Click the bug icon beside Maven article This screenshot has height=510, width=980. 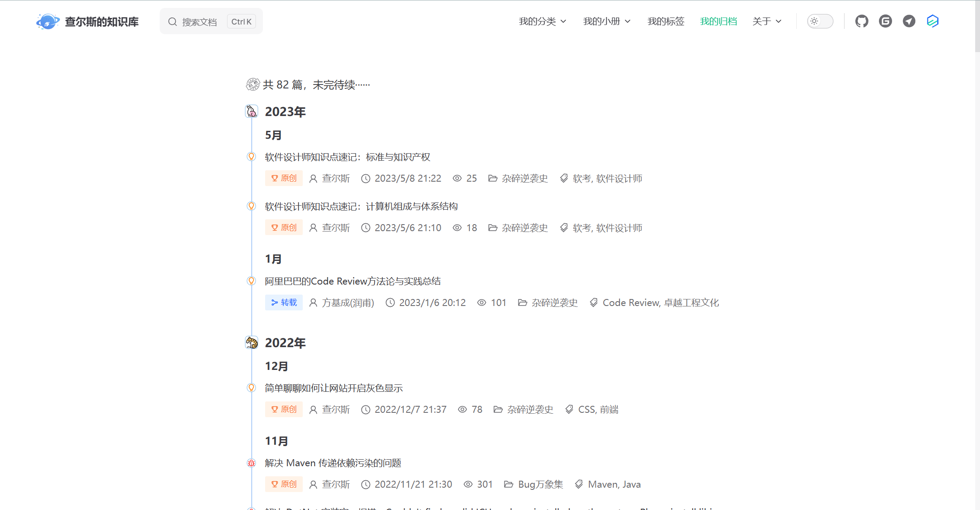[251, 463]
